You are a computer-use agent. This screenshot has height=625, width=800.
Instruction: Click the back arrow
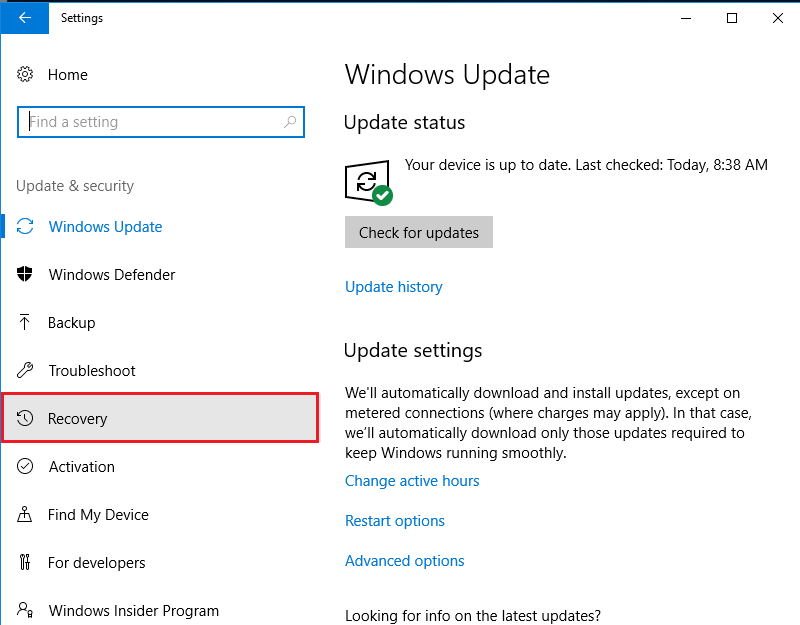(24, 17)
